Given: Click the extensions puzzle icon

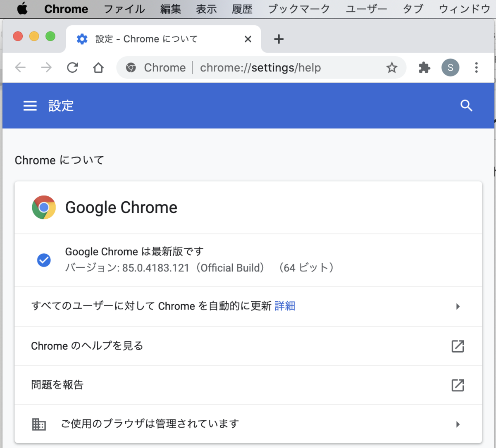Looking at the screenshot, I should tap(424, 67).
